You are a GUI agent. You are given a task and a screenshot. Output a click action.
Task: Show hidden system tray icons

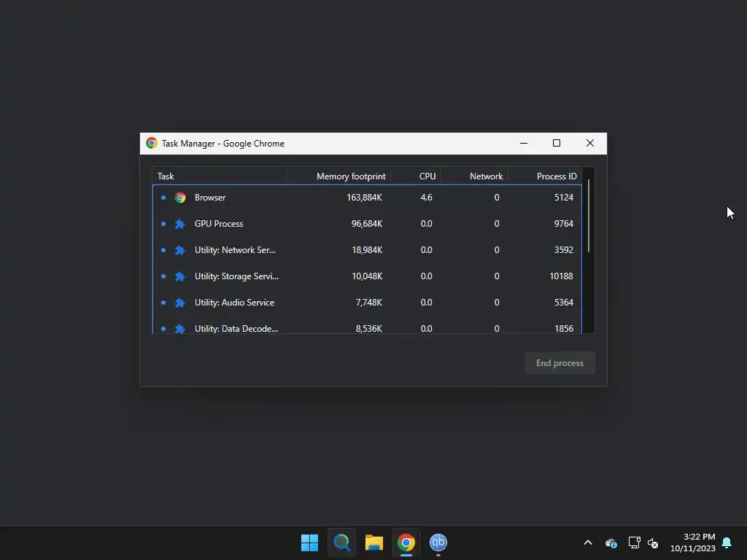[x=588, y=542]
